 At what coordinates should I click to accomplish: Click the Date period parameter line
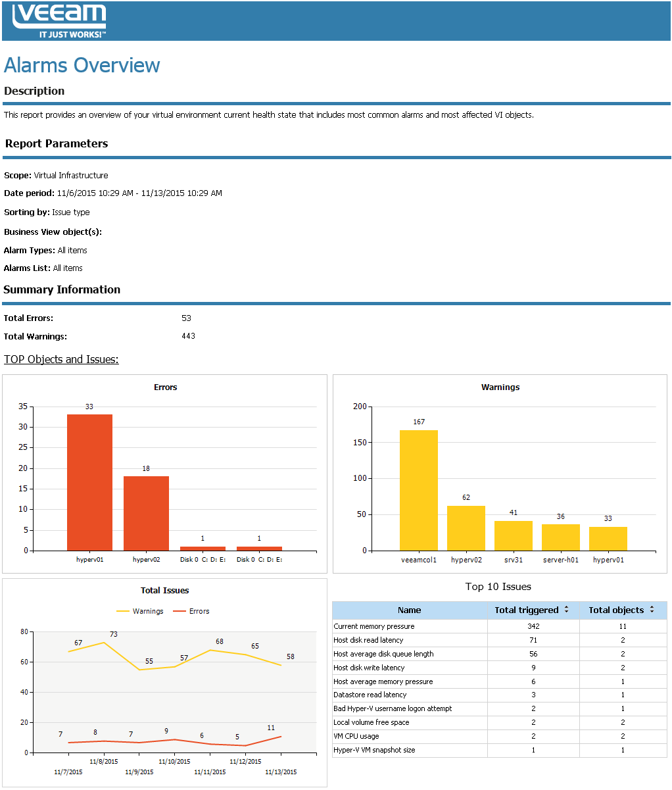click(x=113, y=193)
